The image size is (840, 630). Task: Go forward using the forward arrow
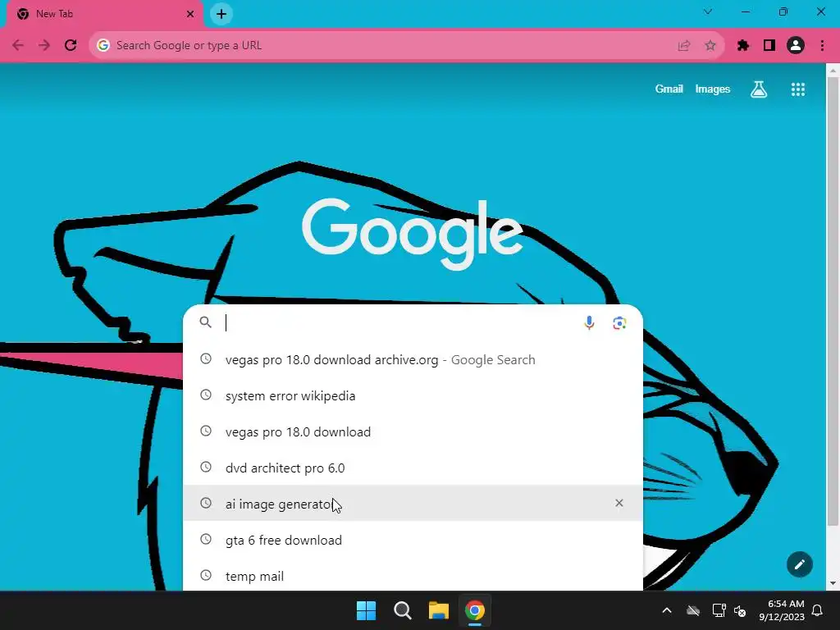point(44,46)
